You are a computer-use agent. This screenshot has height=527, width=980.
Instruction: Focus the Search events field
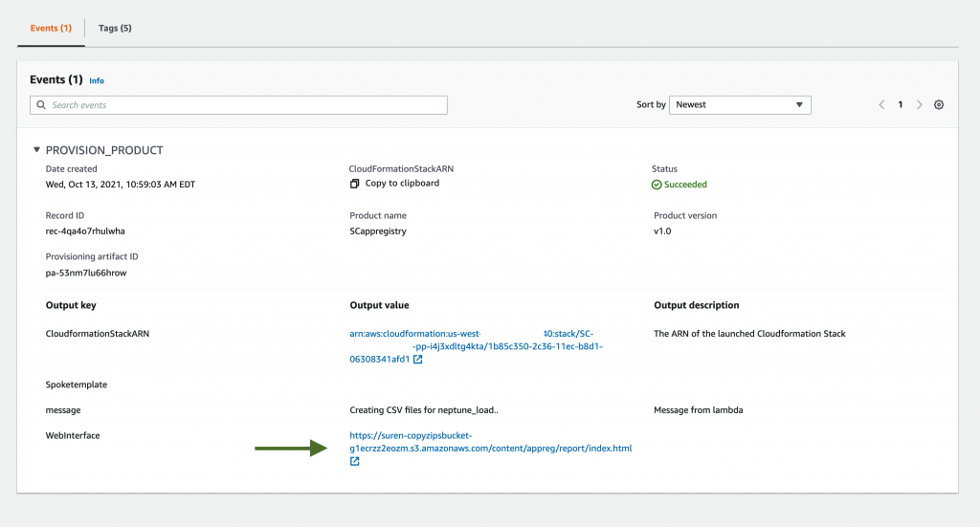(238, 105)
